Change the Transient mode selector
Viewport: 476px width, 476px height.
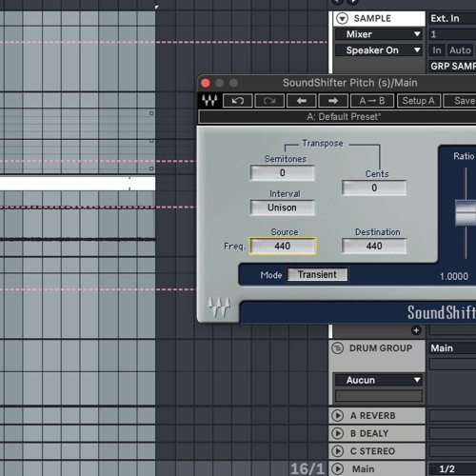(317, 274)
